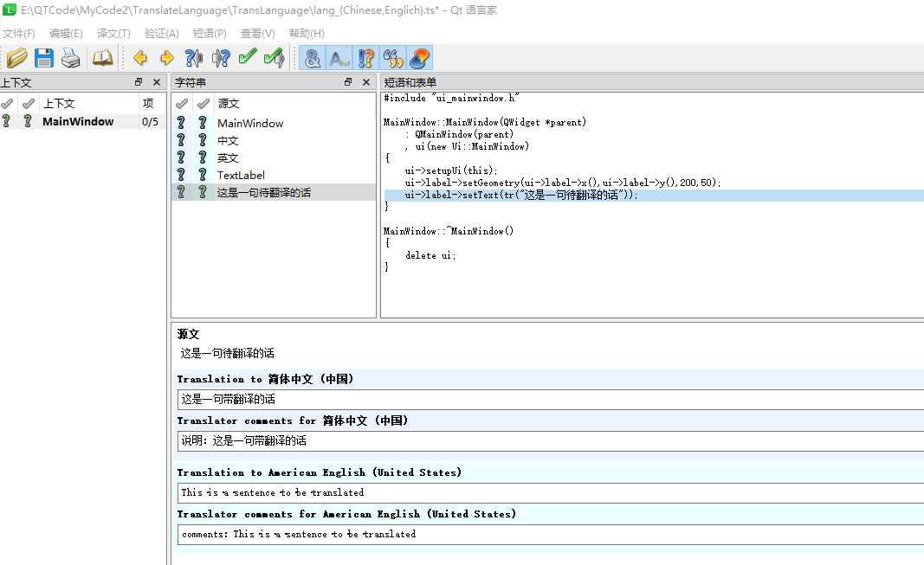
Task: Select the MainWindow source string
Action: (x=274, y=123)
